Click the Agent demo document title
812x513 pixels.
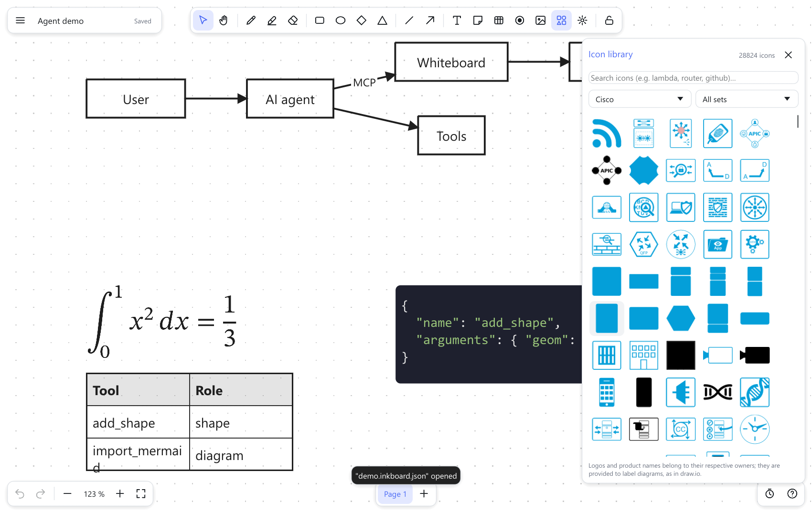[x=61, y=21]
